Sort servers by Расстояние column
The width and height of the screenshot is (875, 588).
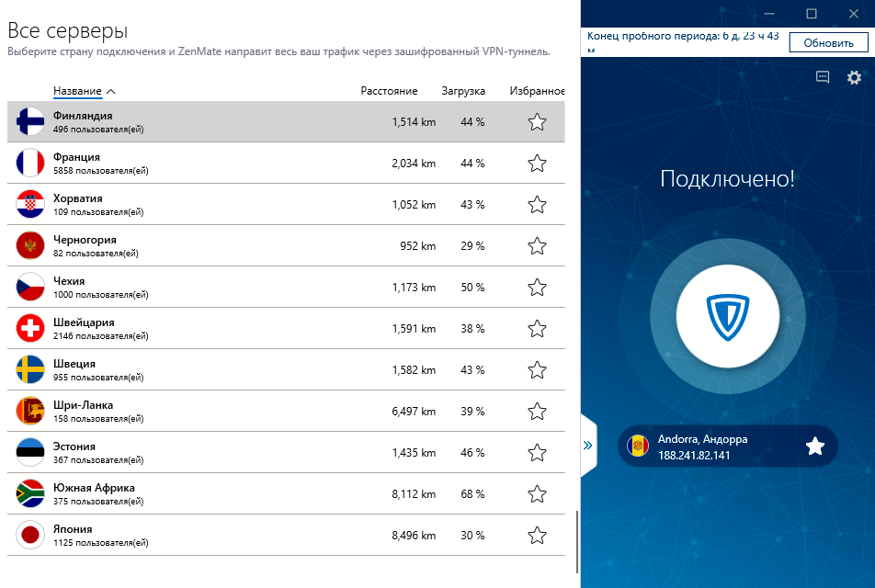tap(389, 91)
